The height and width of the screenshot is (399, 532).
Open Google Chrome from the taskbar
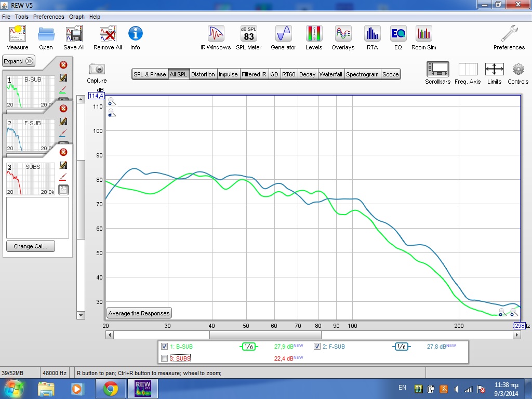(110, 389)
